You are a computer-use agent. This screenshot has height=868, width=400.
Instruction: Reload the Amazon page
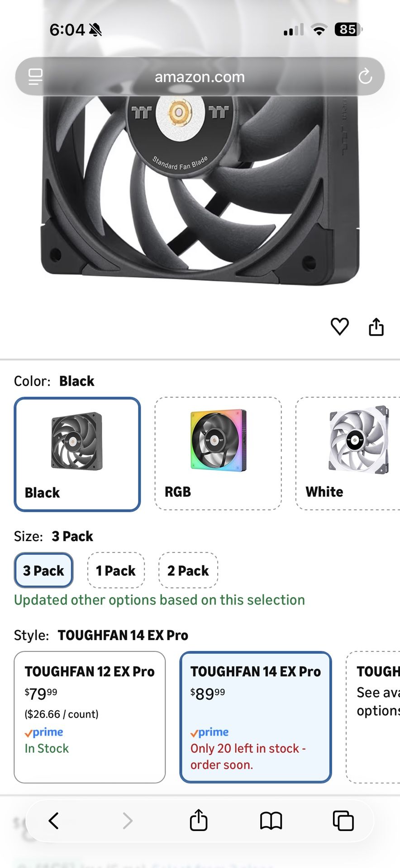pyautogui.click(x=366, y=76)
